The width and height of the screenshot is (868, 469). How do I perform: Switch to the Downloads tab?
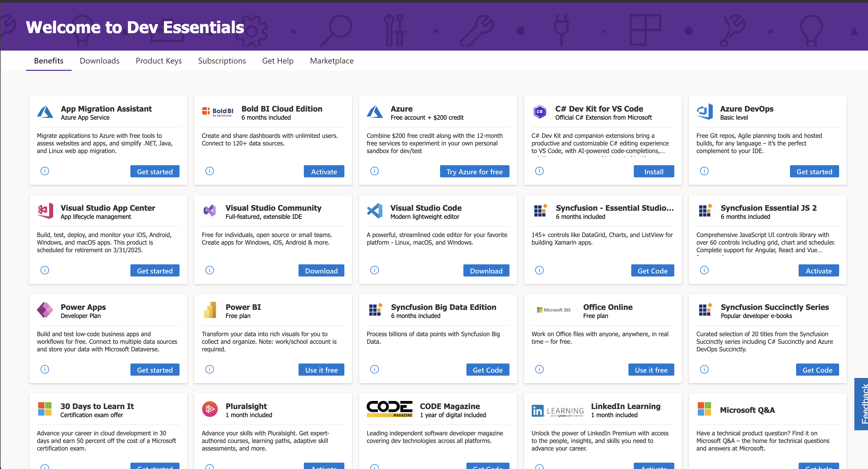click(100, 61)
